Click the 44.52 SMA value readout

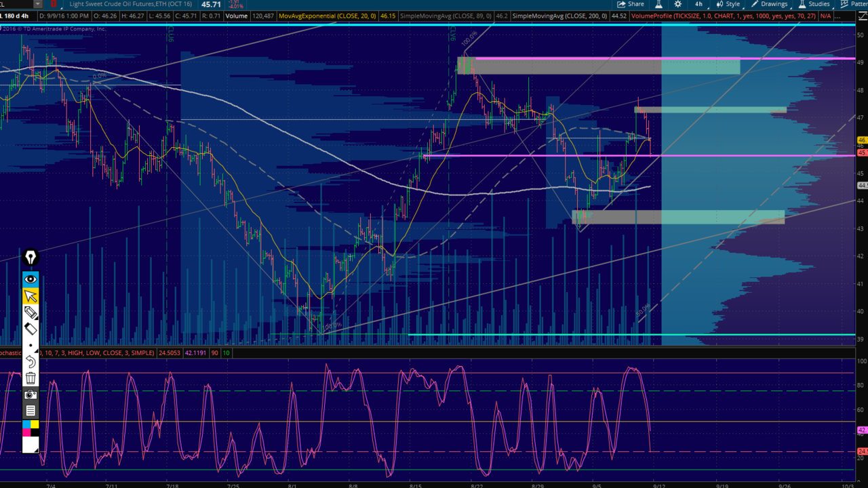tap(618, 16)
